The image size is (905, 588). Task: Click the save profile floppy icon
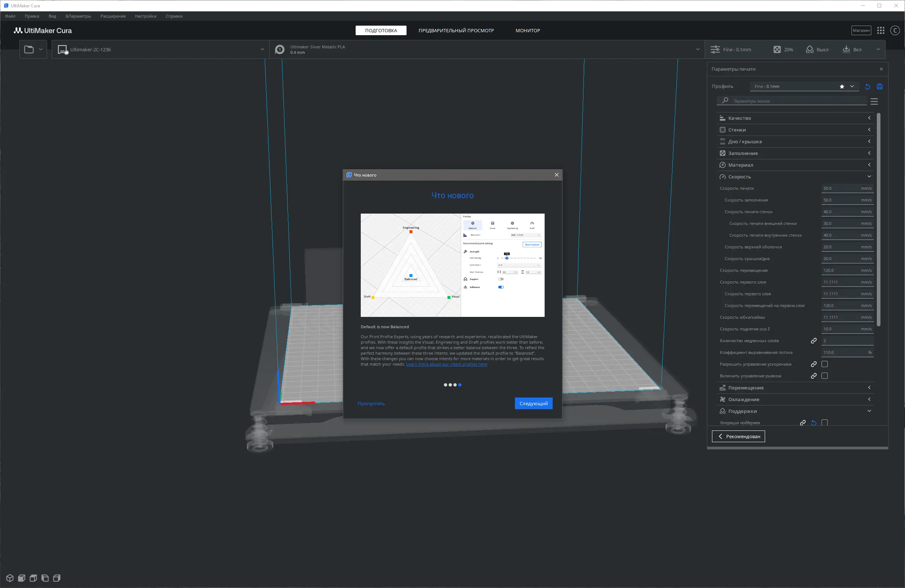click(x=879, y=87)
